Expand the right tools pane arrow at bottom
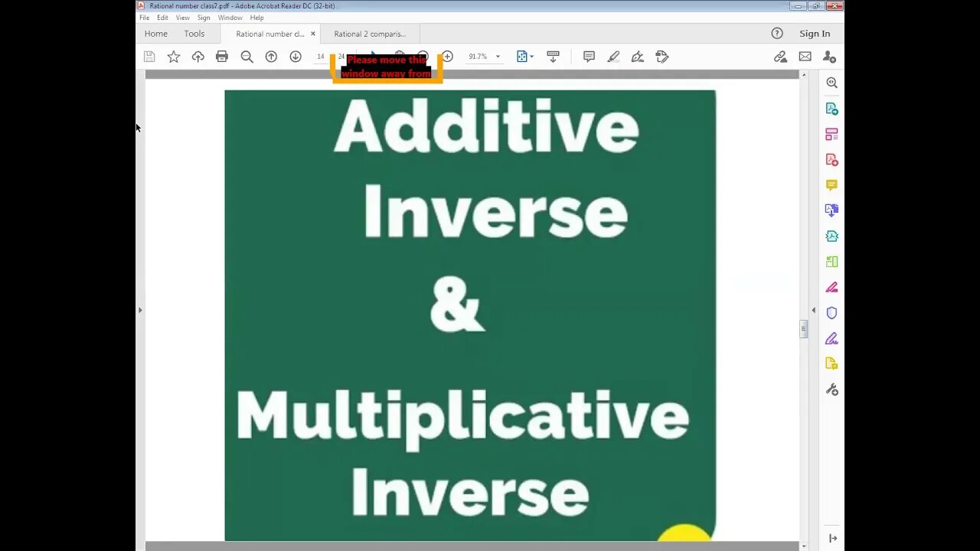This screenshot has height=551, width=980. click(833, 539)
